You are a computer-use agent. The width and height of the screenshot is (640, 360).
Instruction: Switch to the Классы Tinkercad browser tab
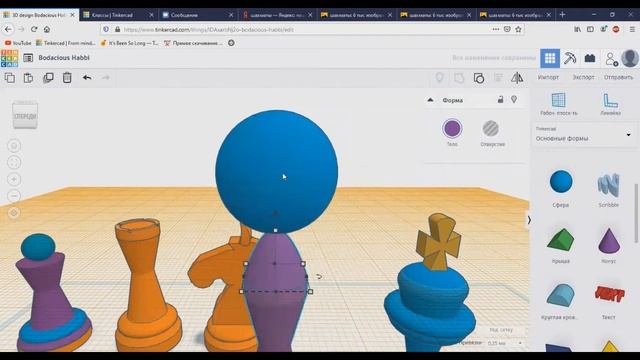118,15
